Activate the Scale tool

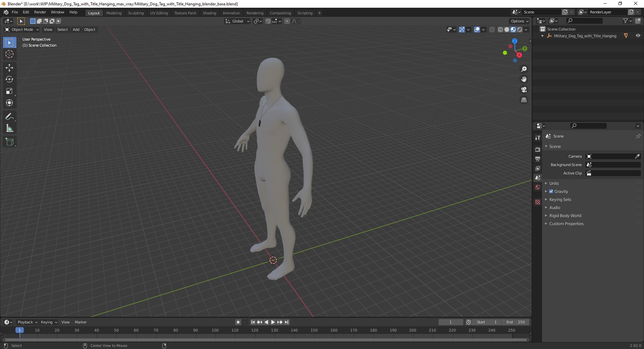tap(9, 91)
